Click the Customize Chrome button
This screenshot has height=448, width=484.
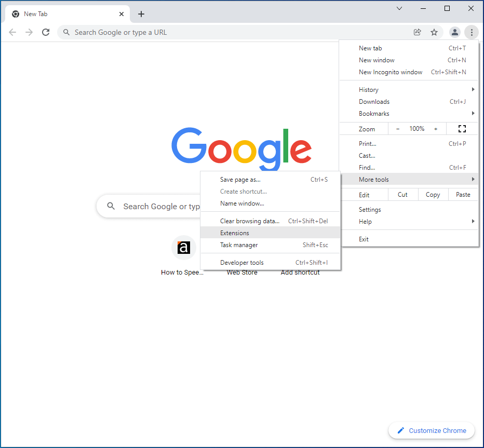click(x=431, y=430)
